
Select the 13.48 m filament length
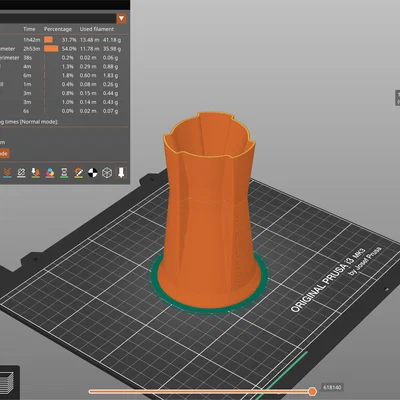(90, 40)
